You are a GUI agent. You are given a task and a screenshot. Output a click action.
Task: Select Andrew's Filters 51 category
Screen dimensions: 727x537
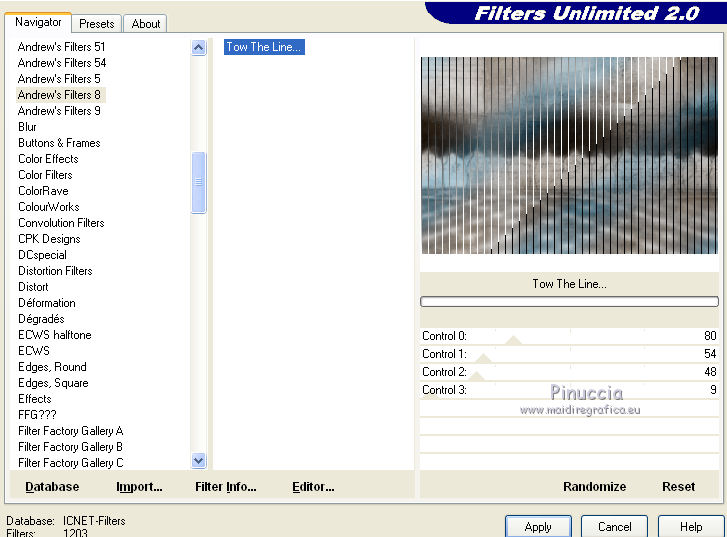coord(61,47)
